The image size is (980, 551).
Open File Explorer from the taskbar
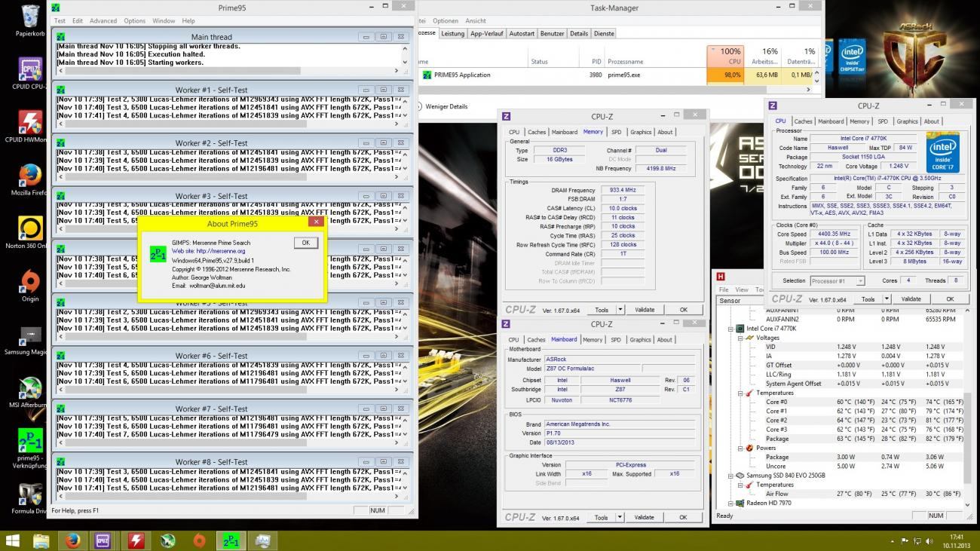pos(41,540)
